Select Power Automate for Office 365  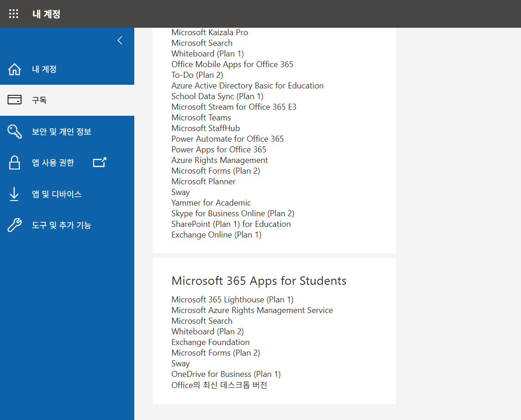coord(227,138)
